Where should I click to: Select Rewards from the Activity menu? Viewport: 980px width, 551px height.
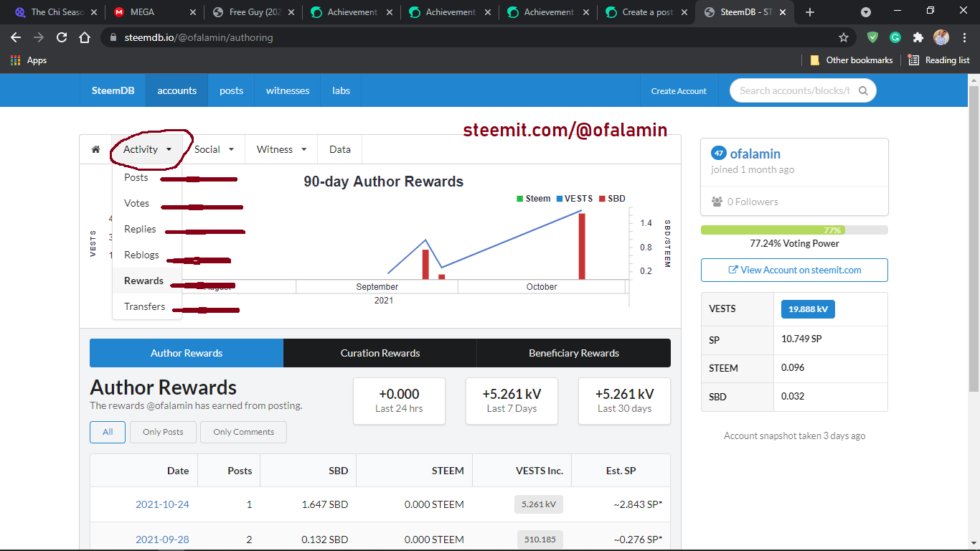point(147,281)
